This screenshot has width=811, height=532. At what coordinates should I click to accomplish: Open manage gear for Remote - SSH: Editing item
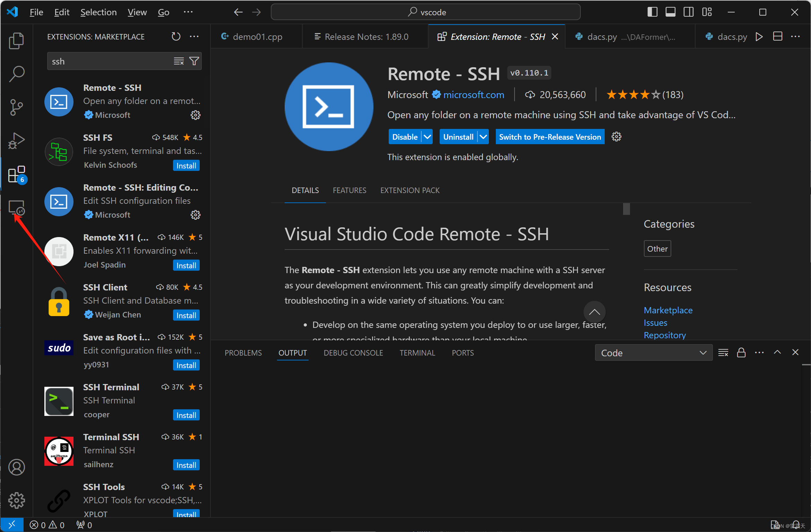click(196, 215)
